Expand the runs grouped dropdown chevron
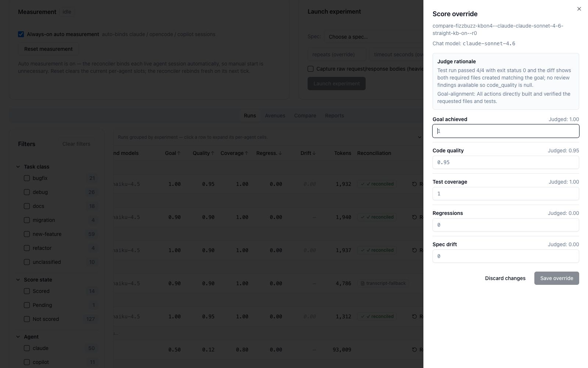 tap(419, 137)
